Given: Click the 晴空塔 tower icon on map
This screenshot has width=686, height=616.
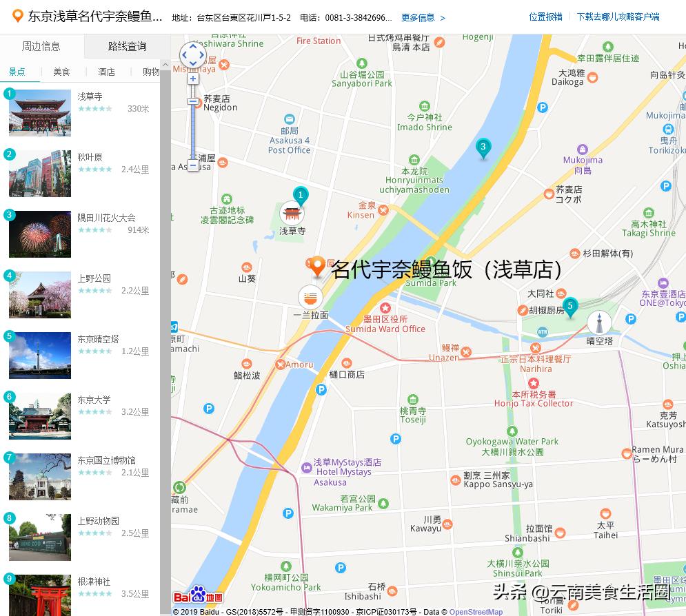Looking at the screenshot, I should pos(599,323).
